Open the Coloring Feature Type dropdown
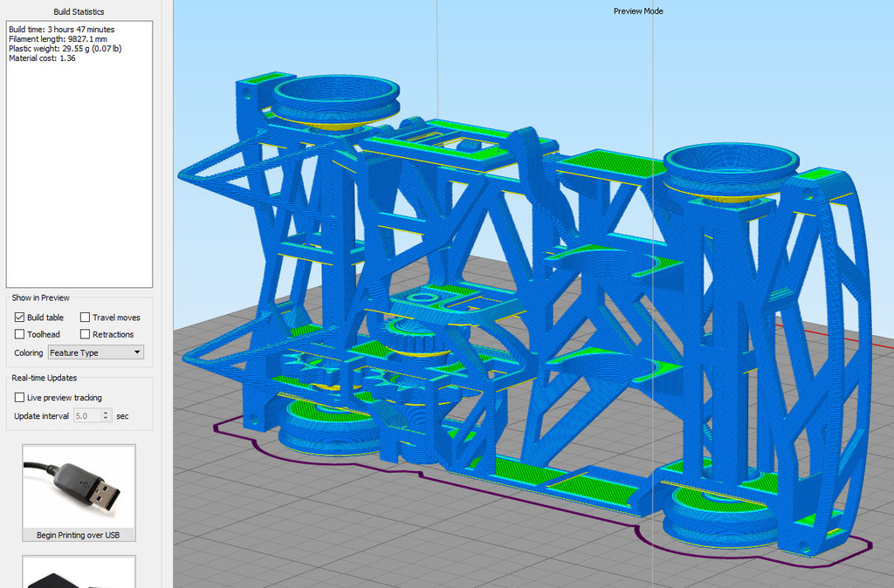894x588 pixels. (96, 352)
